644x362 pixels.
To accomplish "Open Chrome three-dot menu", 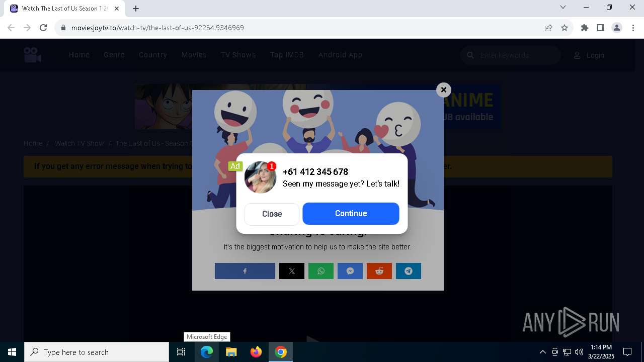I will pos(632,28).
